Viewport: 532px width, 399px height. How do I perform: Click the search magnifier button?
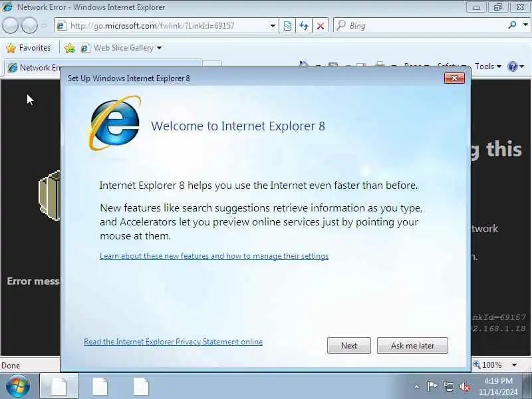point(512,25)
